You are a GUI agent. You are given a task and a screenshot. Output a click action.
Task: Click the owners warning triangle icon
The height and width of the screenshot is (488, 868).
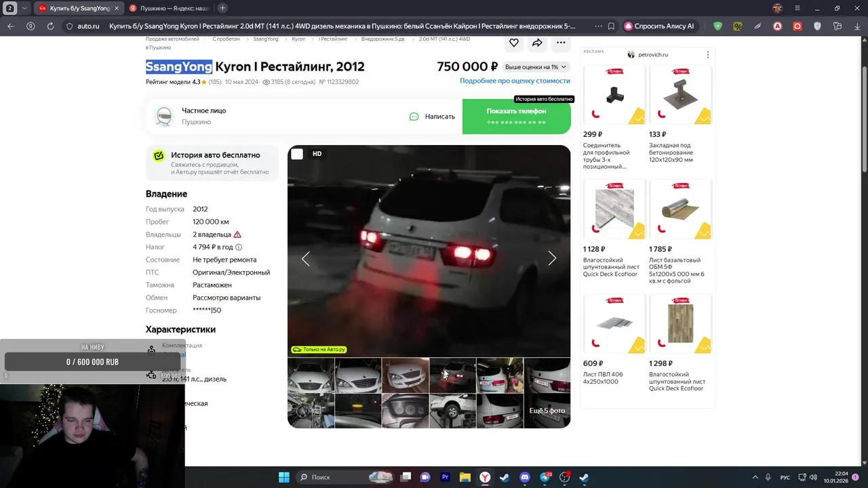pyautogui.click(x=237, y=235)
